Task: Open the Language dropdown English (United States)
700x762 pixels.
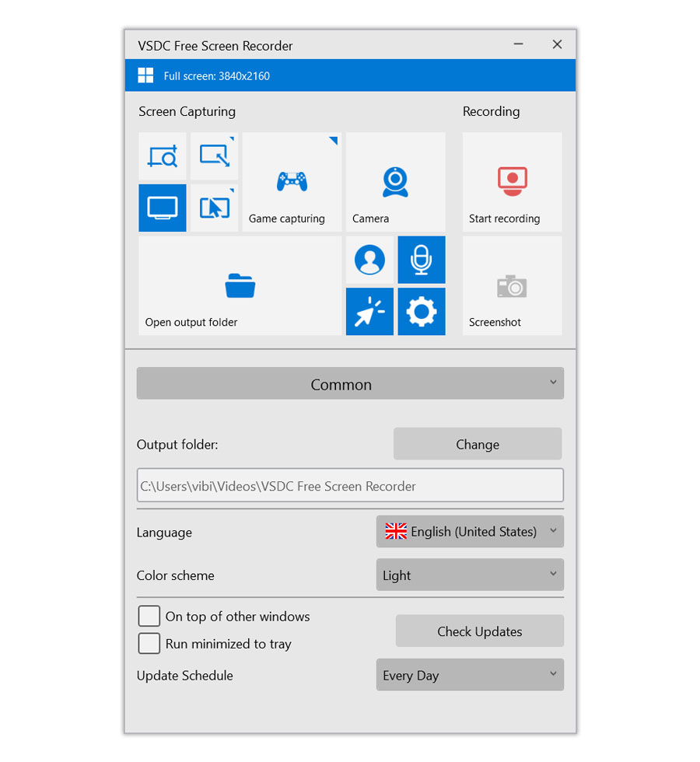Action: [470, 531]
